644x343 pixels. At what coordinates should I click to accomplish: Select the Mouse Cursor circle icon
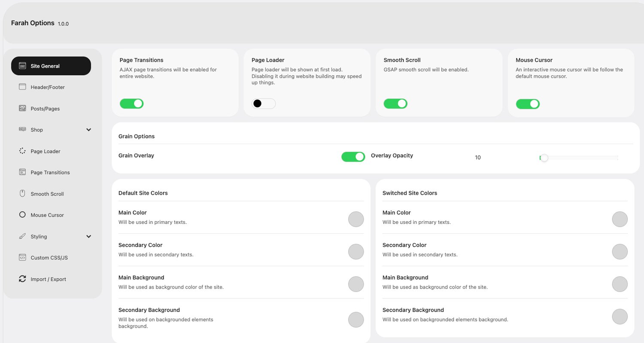coord(22,215)
